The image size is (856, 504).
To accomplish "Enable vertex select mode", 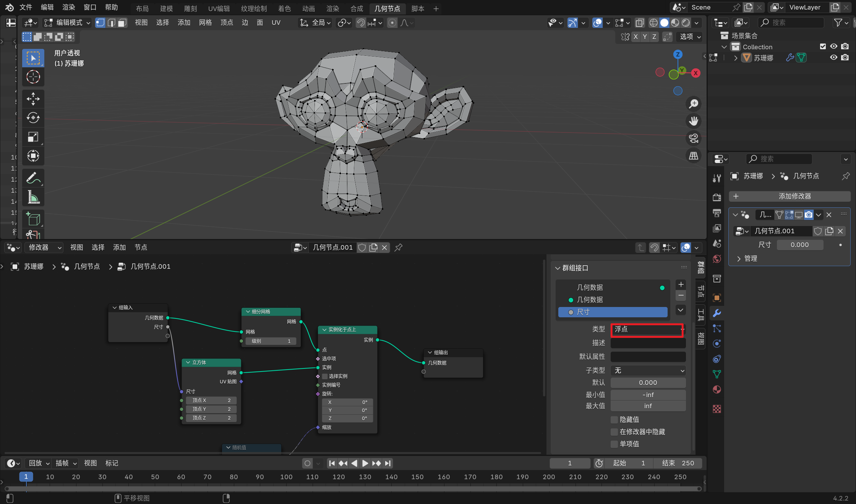I will tap(100, 23).
